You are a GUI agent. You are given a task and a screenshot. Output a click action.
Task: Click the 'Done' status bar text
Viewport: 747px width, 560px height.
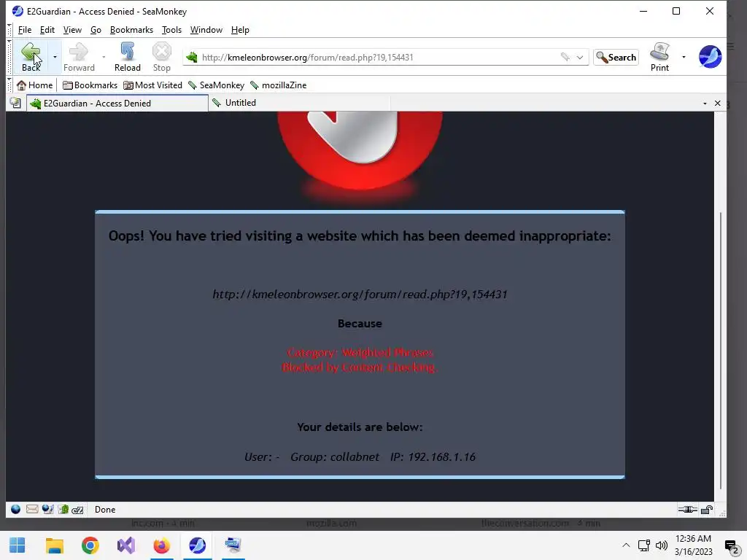[x=105, y=510]
